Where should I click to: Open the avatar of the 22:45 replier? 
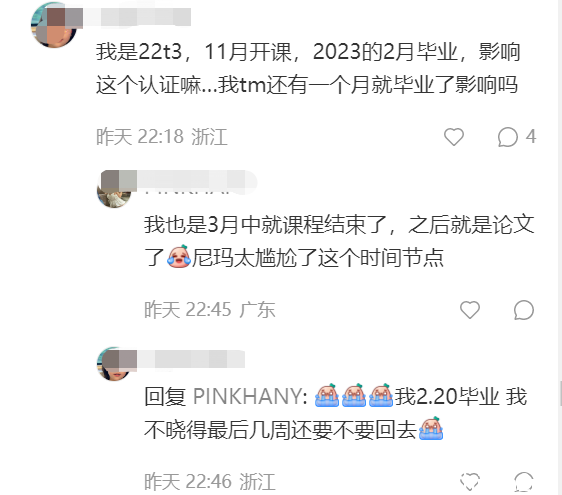click(114, 190)
